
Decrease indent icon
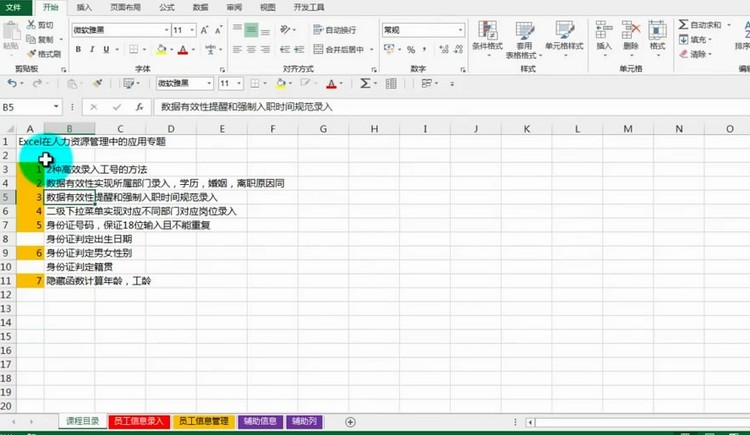pyautogui.click(x=285, y=49)
